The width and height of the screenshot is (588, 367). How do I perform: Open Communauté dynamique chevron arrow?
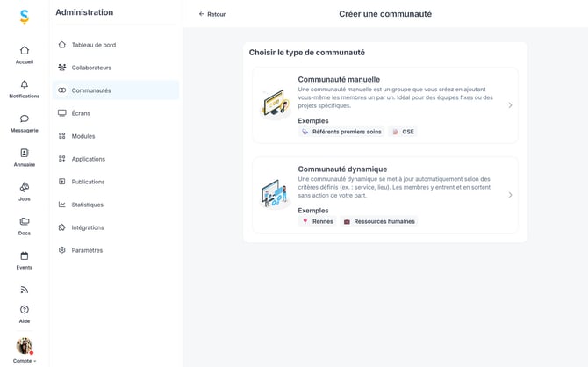[510, 195]
